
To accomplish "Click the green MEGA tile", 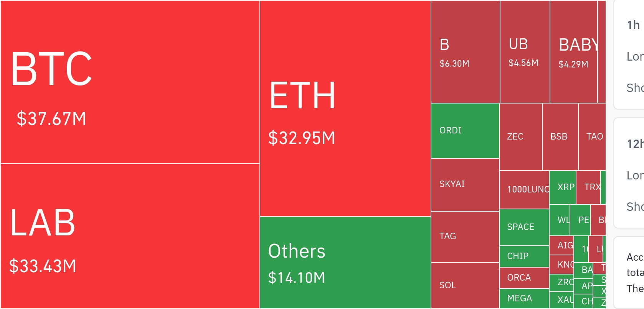I will [524, 299].
